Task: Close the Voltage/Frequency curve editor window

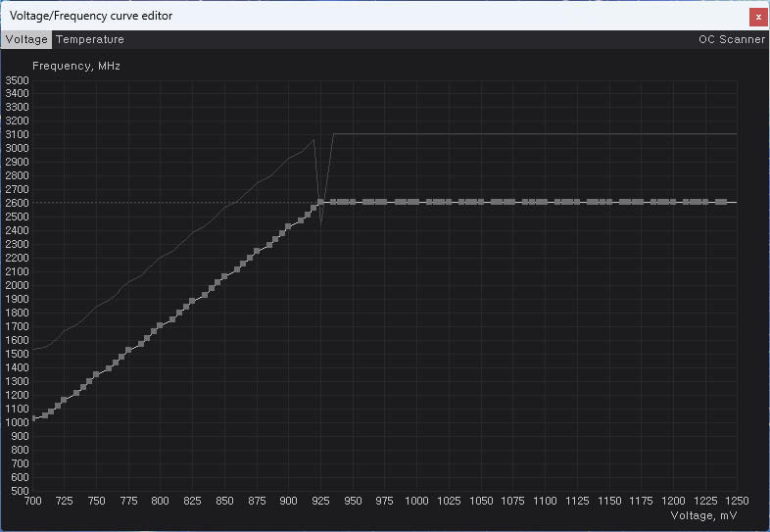Action: click(x=757, y=17)
